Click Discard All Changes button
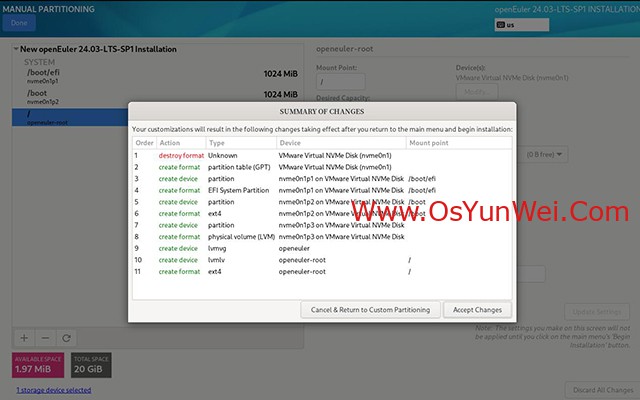The width and height of the screenshot is (640, 400). coord(602,390)
